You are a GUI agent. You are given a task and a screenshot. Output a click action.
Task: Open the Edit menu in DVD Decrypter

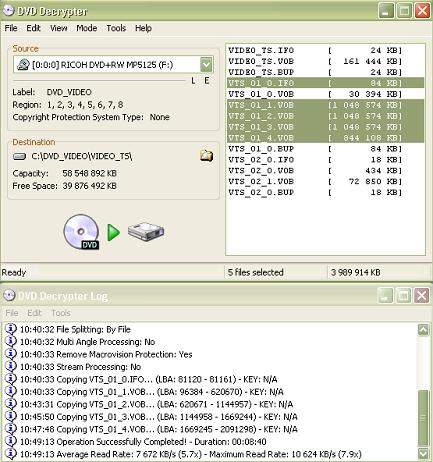click(x=33, y=28)
